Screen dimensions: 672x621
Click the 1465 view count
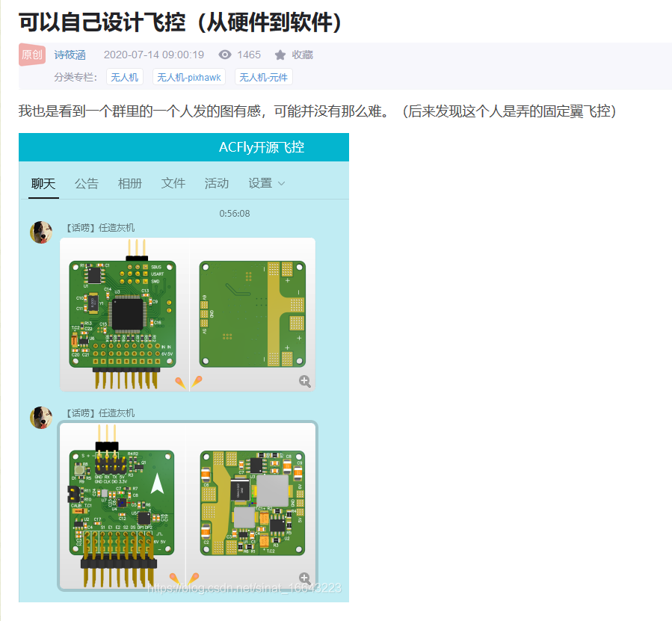[x=249, y=55]
